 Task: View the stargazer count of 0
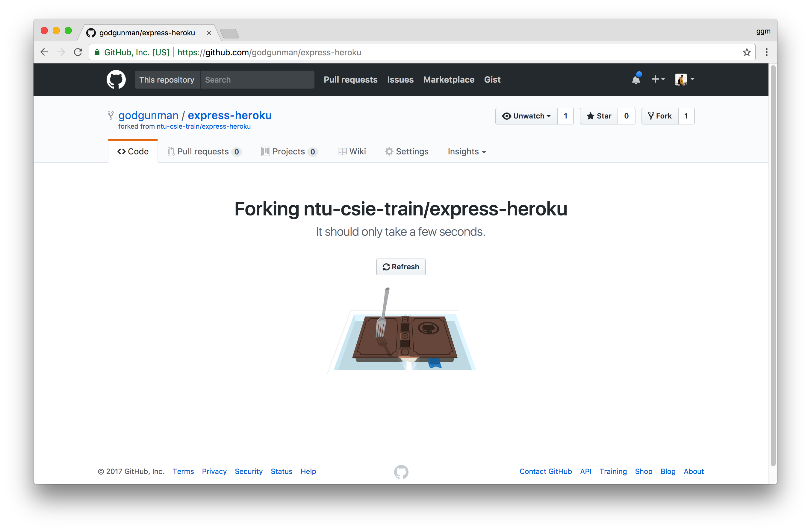point(626,116)
